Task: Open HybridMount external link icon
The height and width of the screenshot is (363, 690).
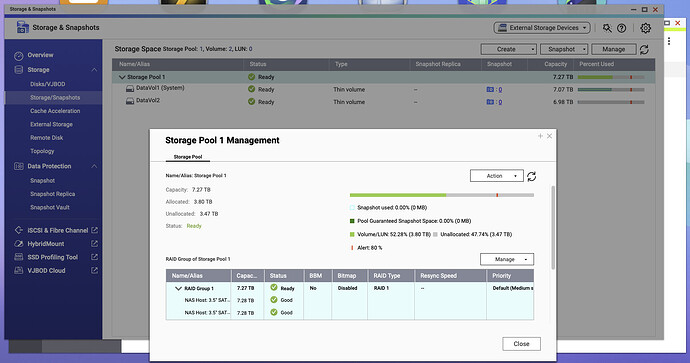Action: click(x=94, y=243)
